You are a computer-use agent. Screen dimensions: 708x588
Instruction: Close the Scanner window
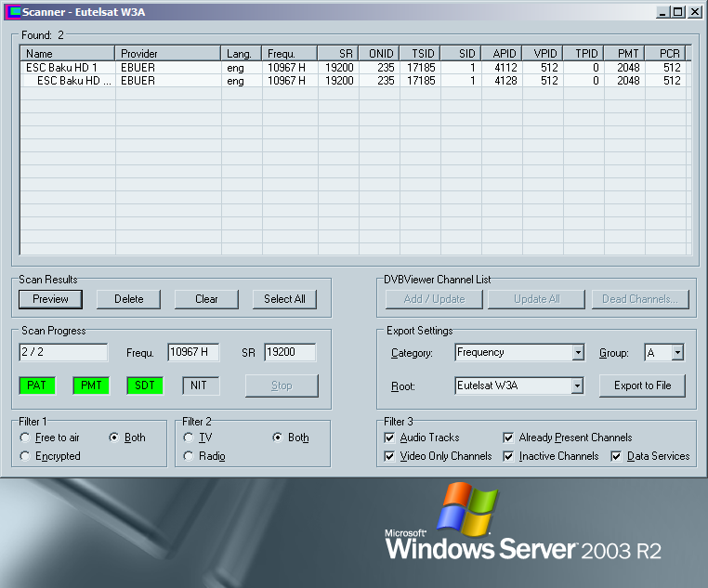[x=694, y=12]
